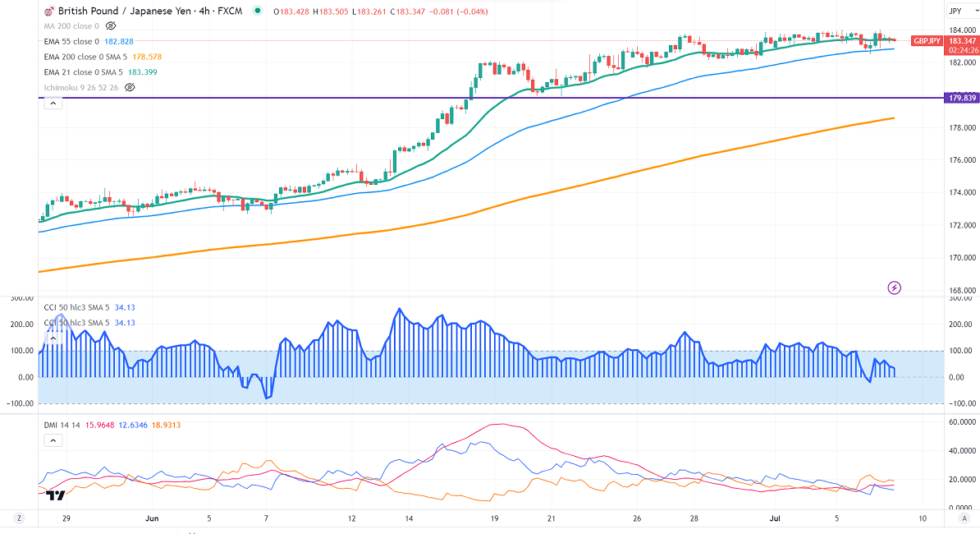This screenshot has height=534, width=980.
Task: Click the Low value L183.261
Action: point(369,12)
